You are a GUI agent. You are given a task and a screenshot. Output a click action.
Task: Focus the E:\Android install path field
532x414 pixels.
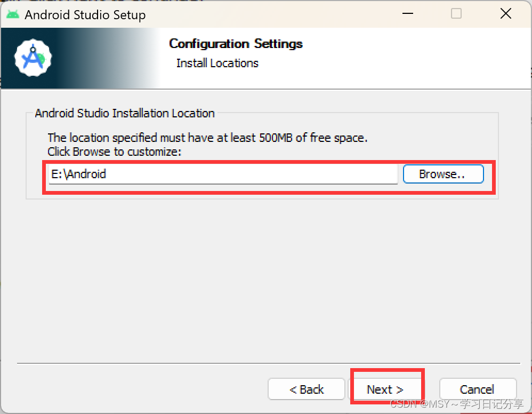tap(223, 174)
